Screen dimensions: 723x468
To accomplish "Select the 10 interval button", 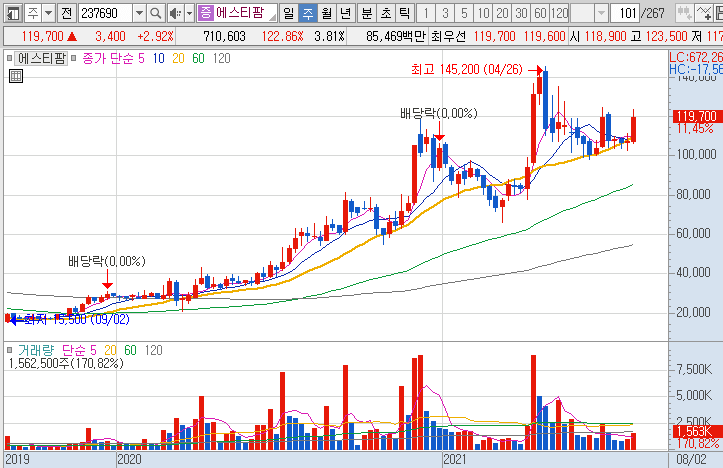I will (483, 13).
